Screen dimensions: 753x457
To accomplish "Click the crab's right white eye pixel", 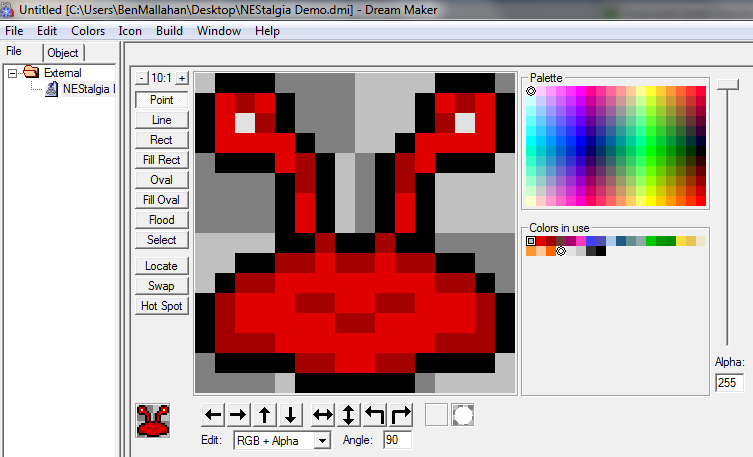I will pyautogui.click(x=465, y=123).
